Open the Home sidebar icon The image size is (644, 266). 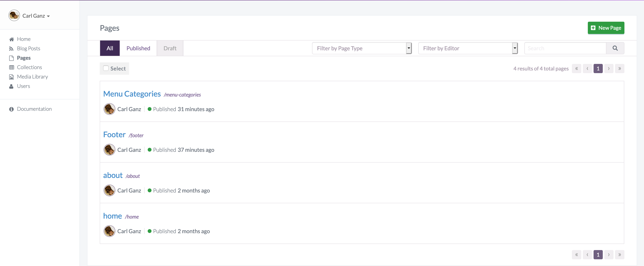12,39
